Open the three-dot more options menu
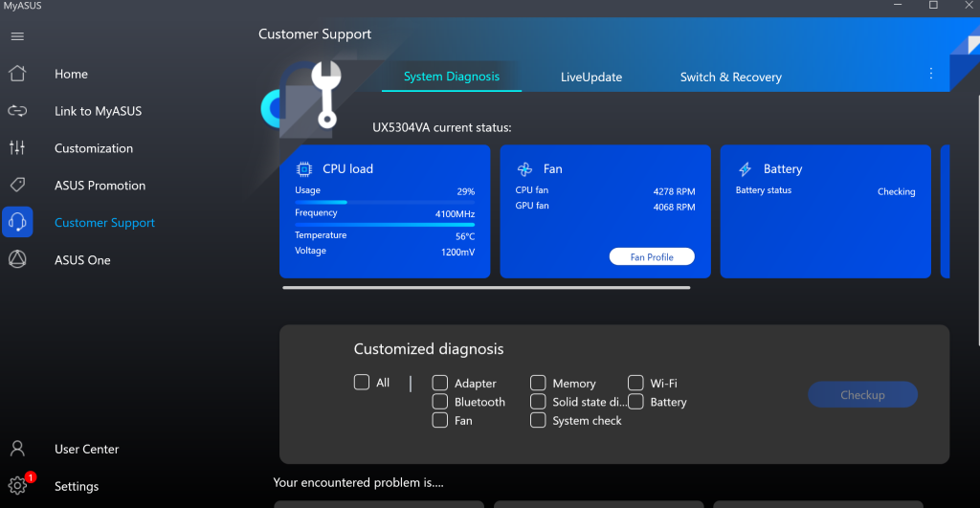Image resolution: width=980 pixels, height=508 pixels. (931, 74)
